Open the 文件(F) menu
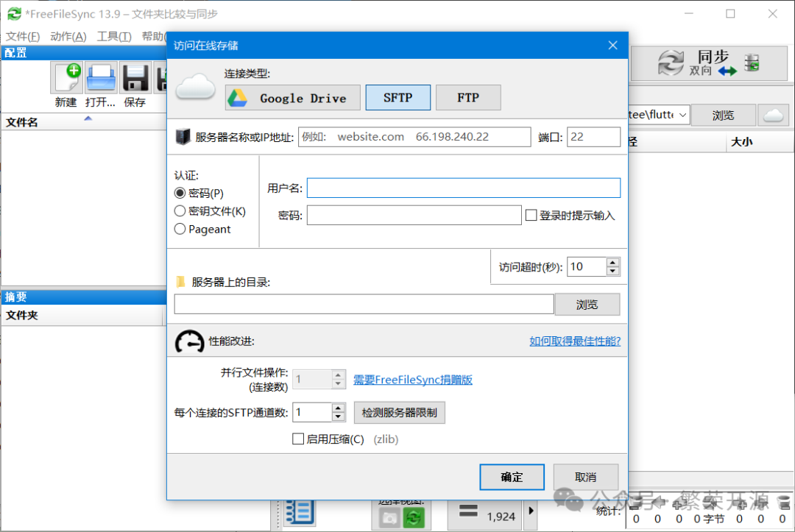 pos(22,37)
